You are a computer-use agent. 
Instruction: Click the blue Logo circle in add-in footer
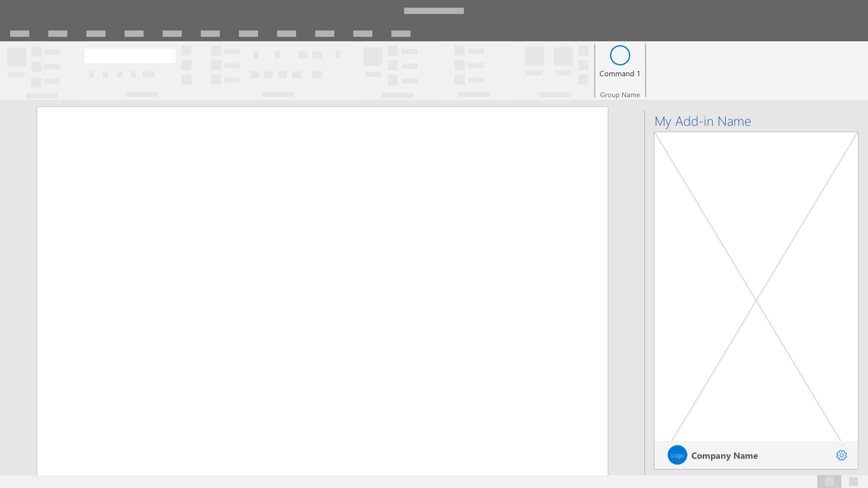(x=677, y=455)
